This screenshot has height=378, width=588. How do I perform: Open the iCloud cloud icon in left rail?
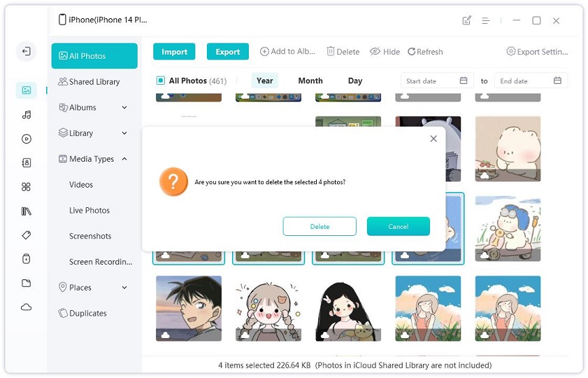pyautogui.click(x=27, y=307)
